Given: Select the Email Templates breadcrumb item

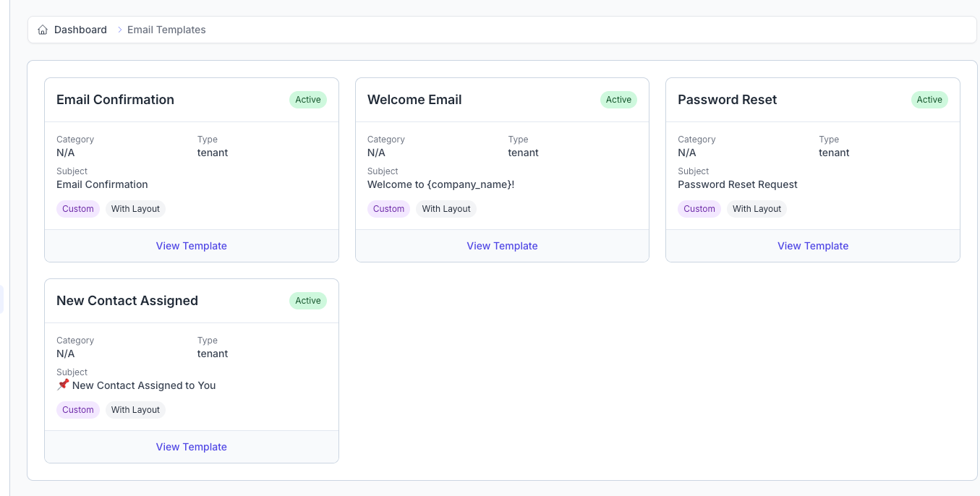Looking at the screenshot, I should [166, 30].
